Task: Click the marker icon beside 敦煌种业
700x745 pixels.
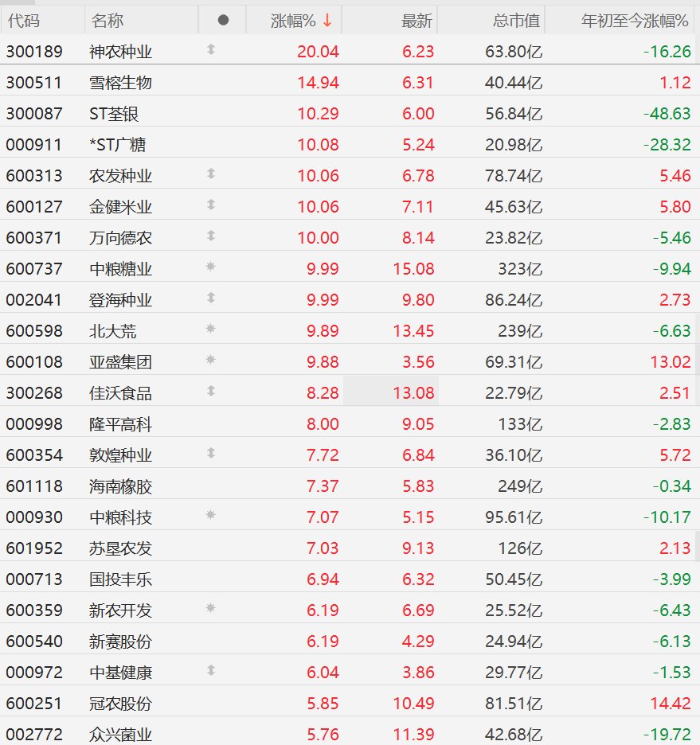Action: click(x=211, y=453)
